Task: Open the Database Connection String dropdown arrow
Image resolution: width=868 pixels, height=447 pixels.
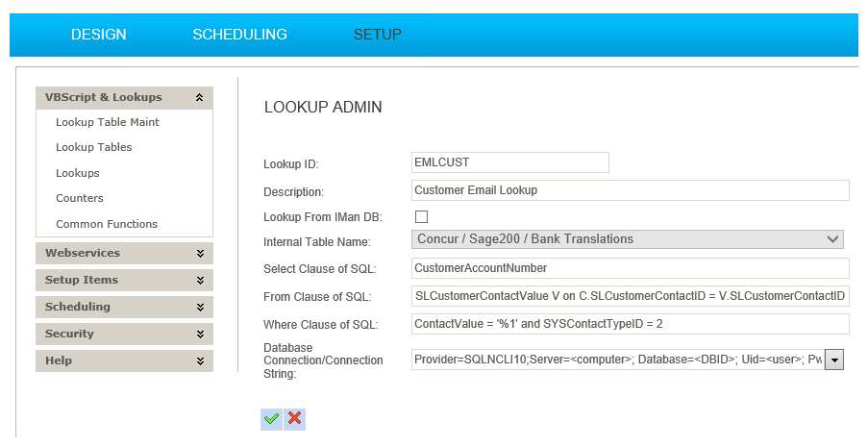Action: click(834, 360)
